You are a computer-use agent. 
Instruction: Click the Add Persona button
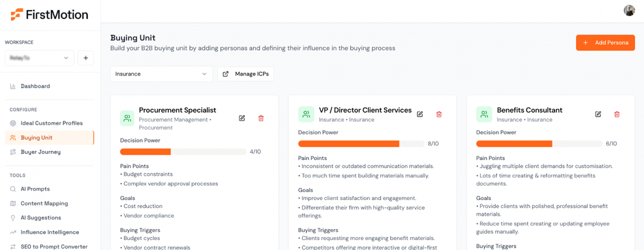[x=605, y=42]
